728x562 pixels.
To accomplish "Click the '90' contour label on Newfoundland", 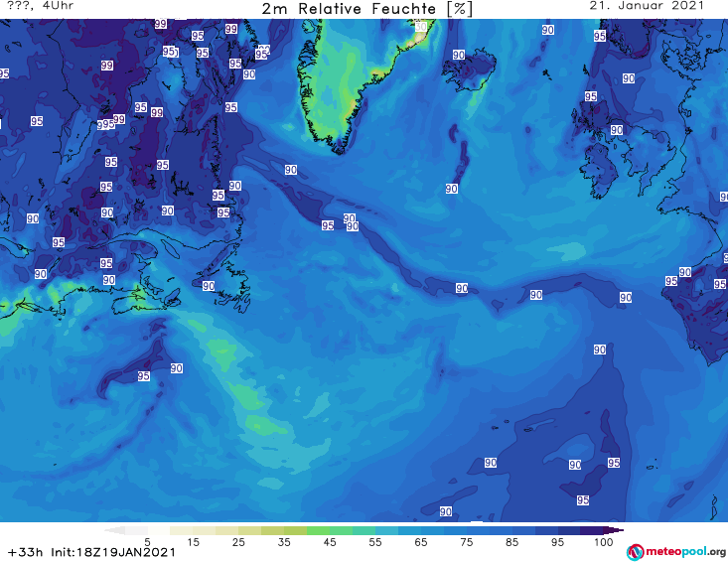I will click(x=209, y=286).
